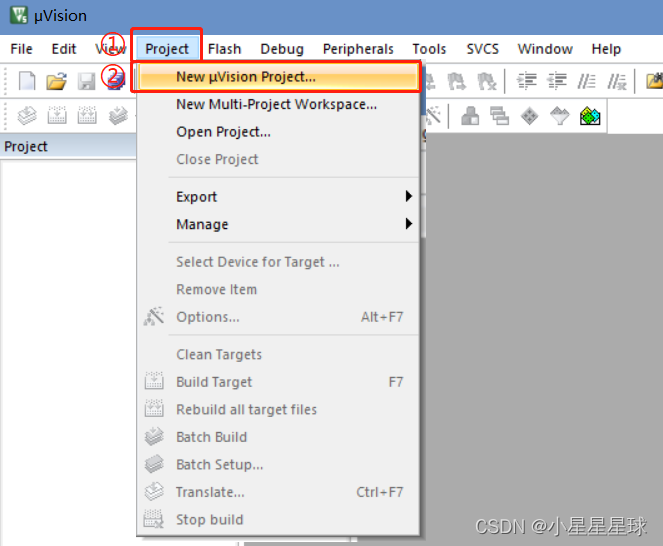Select Open Project... from the menu
Screen dimensions: 663x546
tap(278, 132)
